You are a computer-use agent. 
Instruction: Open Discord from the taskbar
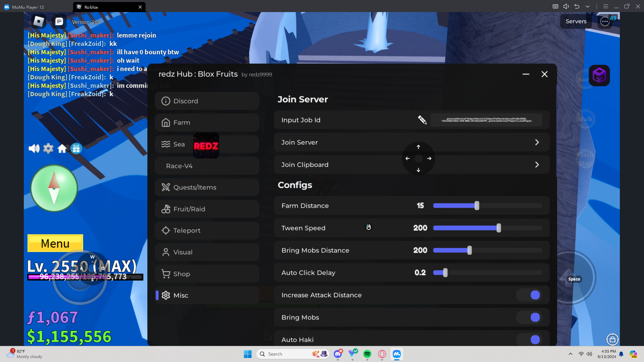(x=338, y=354)
